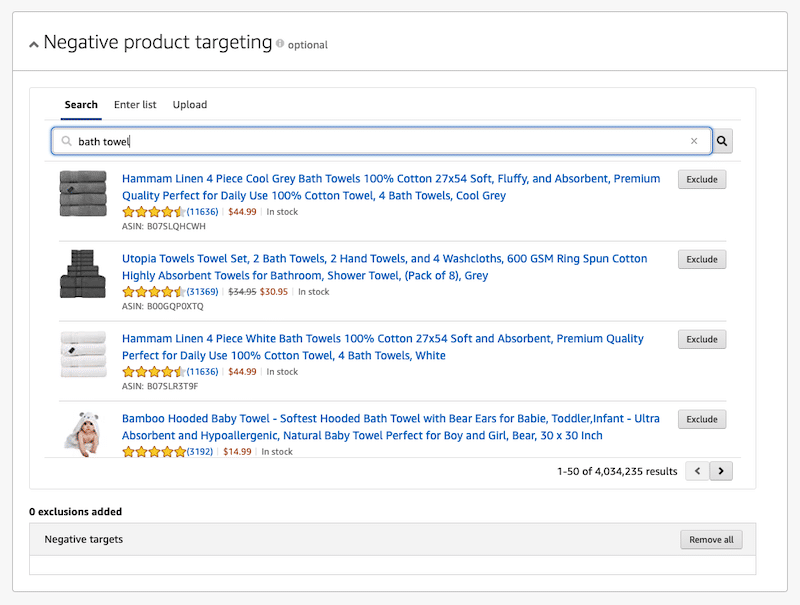Switch to the Enter list tab
Screen dimensions: 800x605
tap(135, 105)
